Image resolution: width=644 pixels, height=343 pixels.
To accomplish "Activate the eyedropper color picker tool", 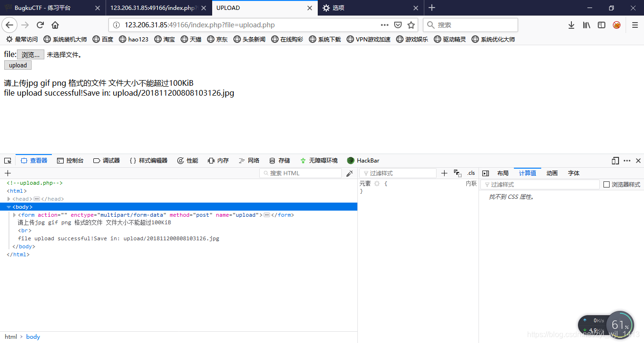I will click(350, 173).
